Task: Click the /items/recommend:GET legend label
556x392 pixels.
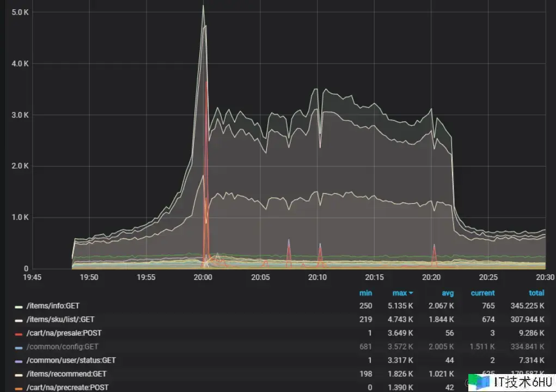Action: click(66, 374)
